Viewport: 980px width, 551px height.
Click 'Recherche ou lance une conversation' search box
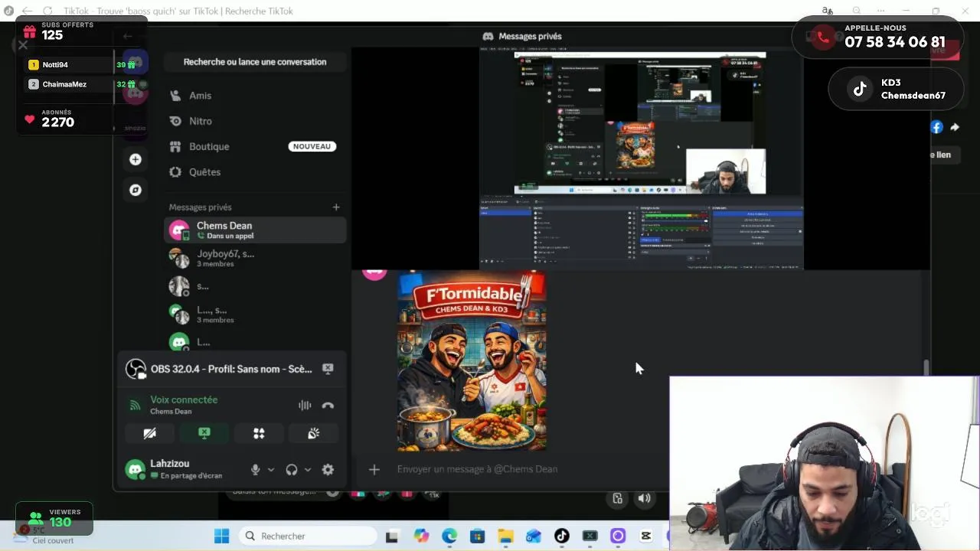click(255, 62)
